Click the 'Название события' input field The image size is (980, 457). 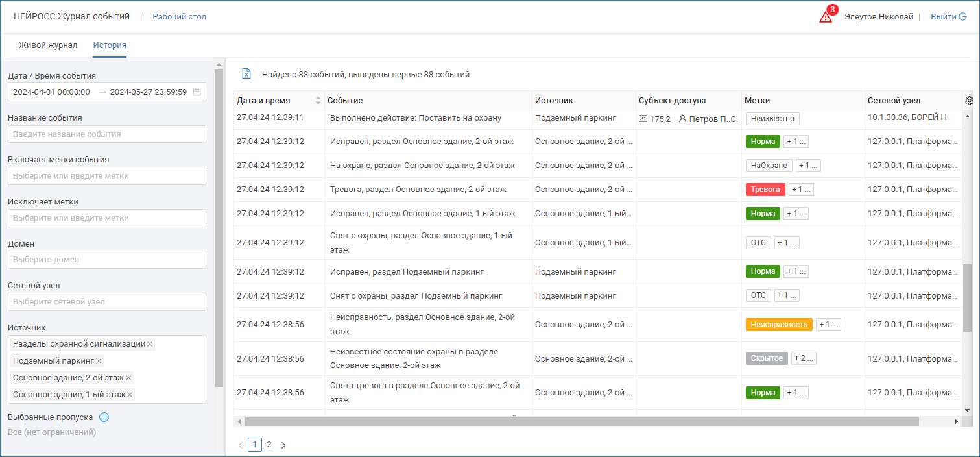pyautogui.click(x=106, y=134)
